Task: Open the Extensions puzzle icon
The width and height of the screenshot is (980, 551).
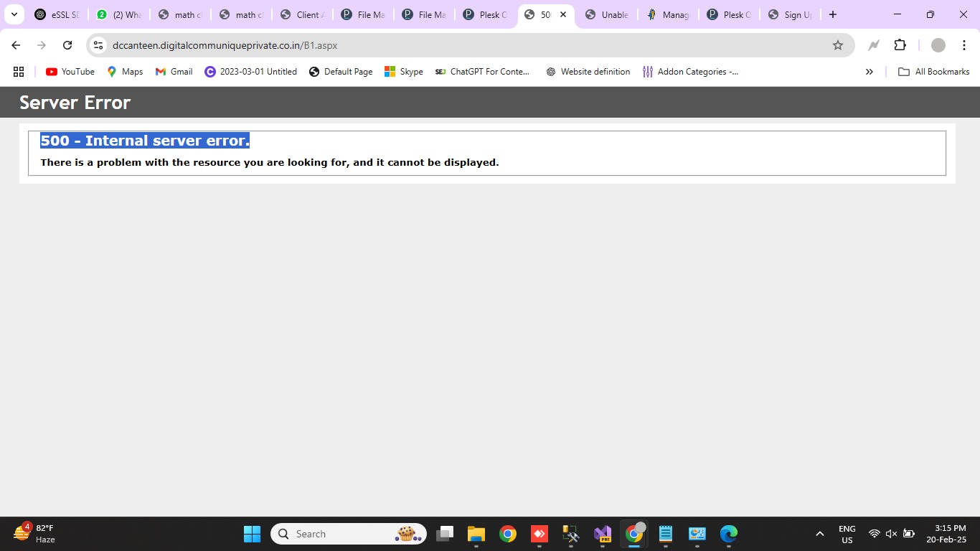Action: [x=900, y=45]
